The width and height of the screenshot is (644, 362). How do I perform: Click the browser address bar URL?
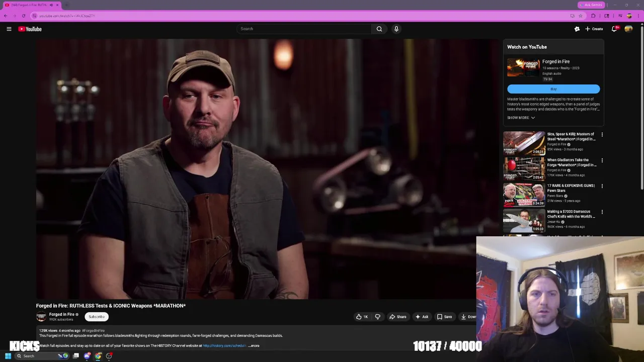pyautogui.click(x=67, y=16)
